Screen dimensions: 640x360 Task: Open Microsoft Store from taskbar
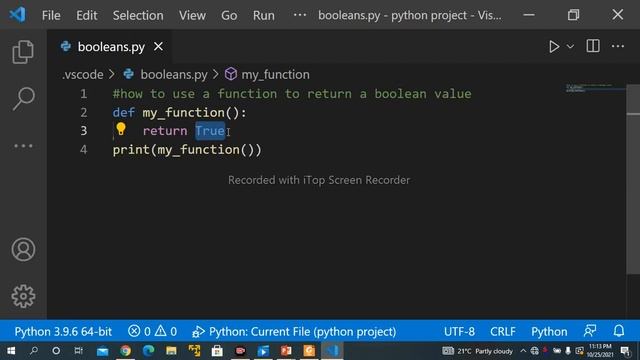217,351
